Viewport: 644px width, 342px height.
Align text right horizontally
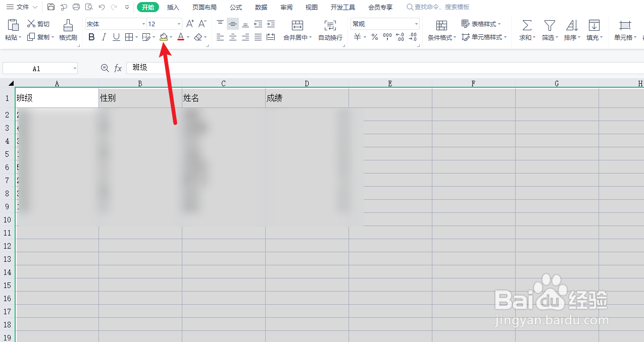point(245,37)
